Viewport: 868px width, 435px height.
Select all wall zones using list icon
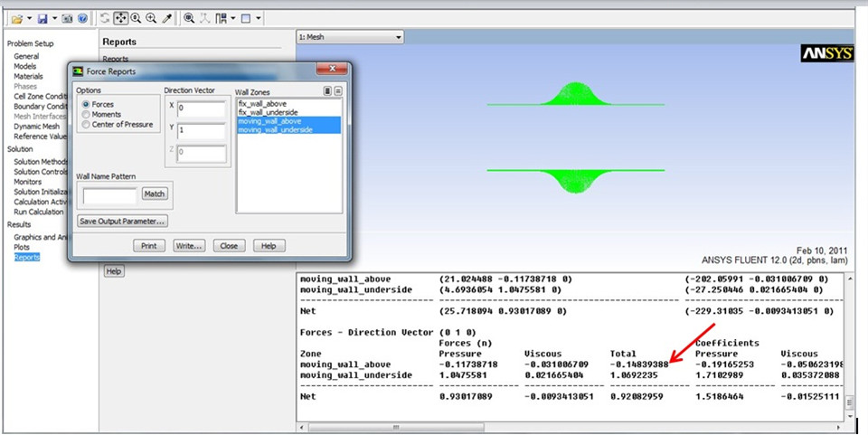point(327,91)
